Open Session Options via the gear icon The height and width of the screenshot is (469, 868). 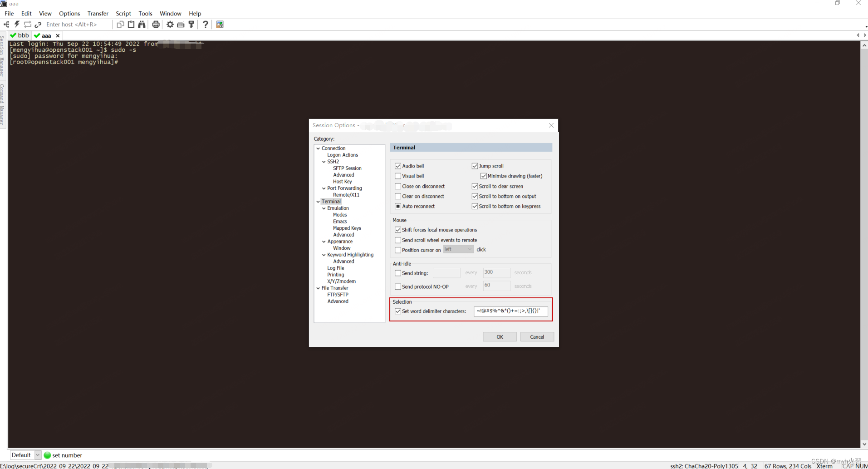[x=170, y=25]
